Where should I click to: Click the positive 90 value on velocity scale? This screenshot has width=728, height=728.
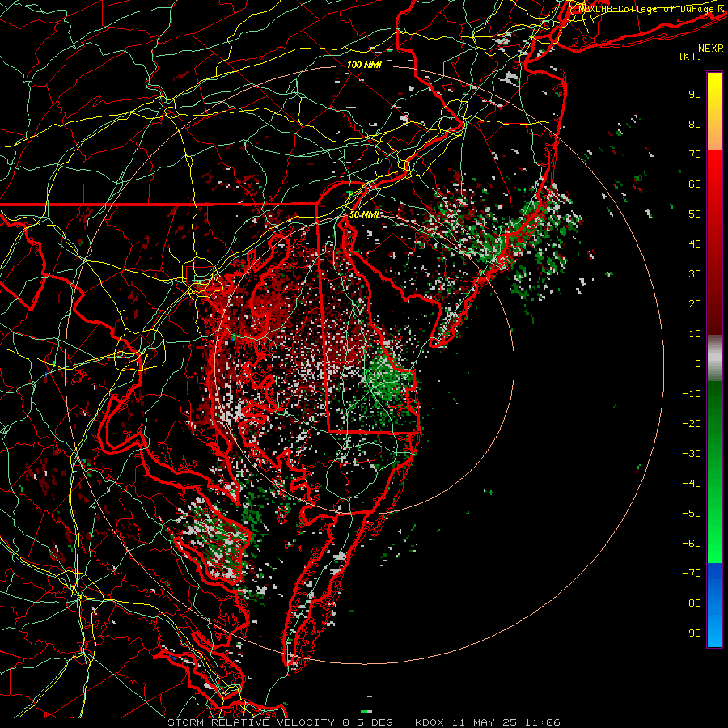(695, 95)
